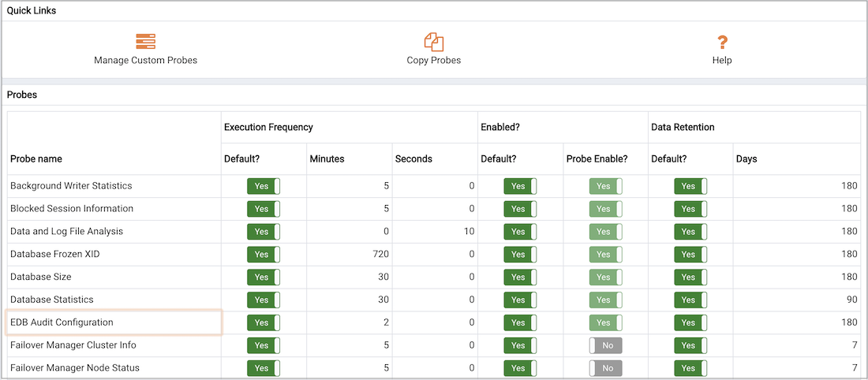Toggle Execution Frequency Default for Database Frozen XID

click(x=264, y=254)
